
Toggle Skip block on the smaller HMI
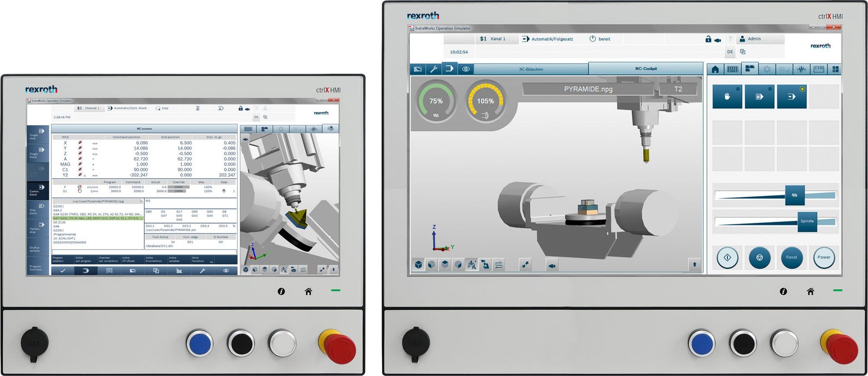(38, 209)
